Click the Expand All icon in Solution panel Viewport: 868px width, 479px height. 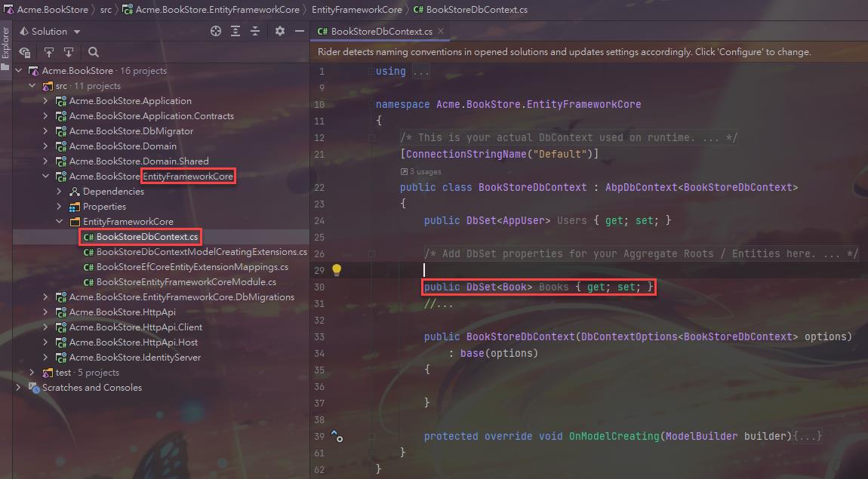coord(235,31)
